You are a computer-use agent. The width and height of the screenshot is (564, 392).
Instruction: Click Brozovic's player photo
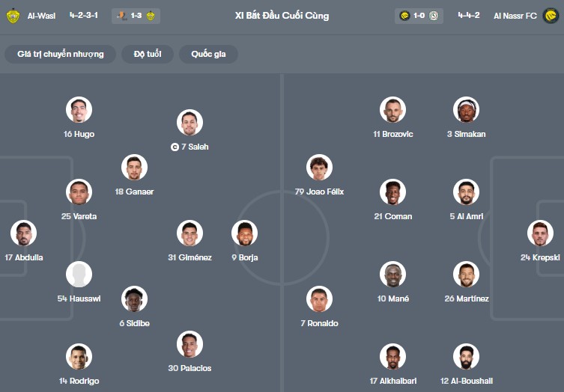pyautogui.click(x=392, y=110)
